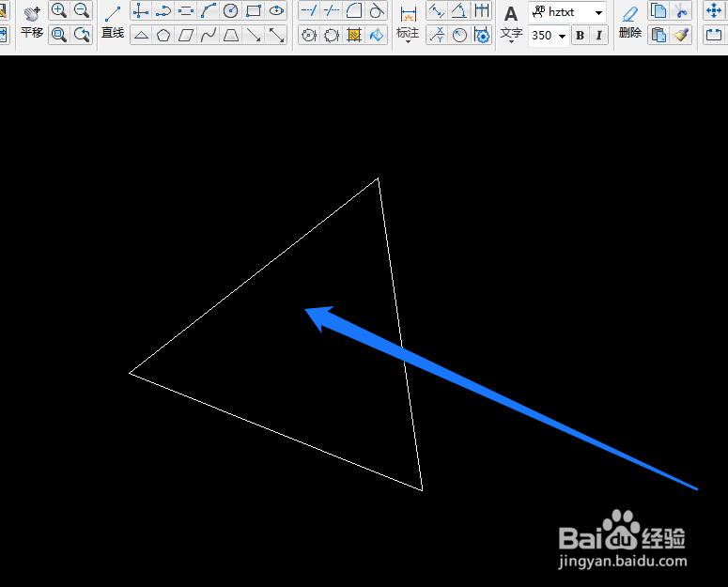Select the aligned dimension tool
728x587 pixels.
tap(437, 10)
